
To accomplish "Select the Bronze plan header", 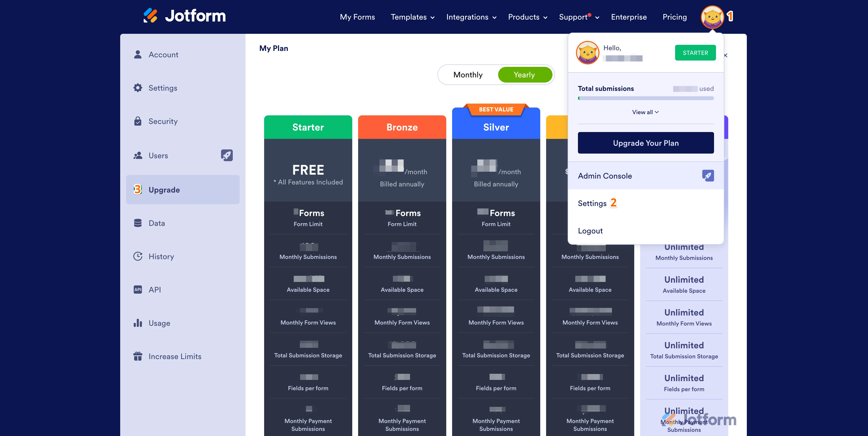I will (402, 127).
